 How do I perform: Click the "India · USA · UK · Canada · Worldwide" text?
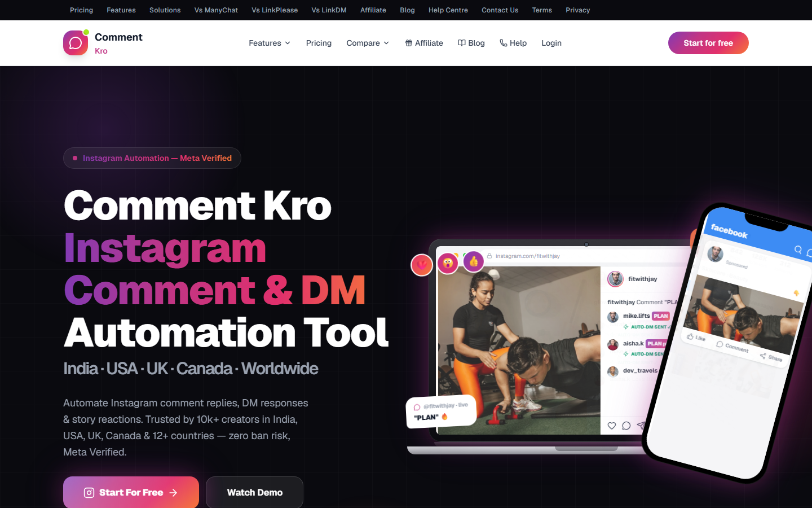[x=191, y=369]
